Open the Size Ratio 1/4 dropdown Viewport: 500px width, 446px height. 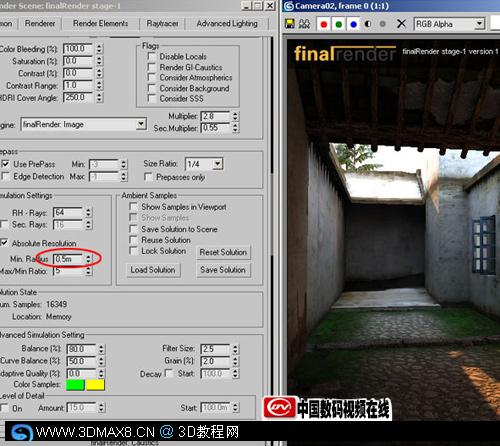(x=204, y=164)
